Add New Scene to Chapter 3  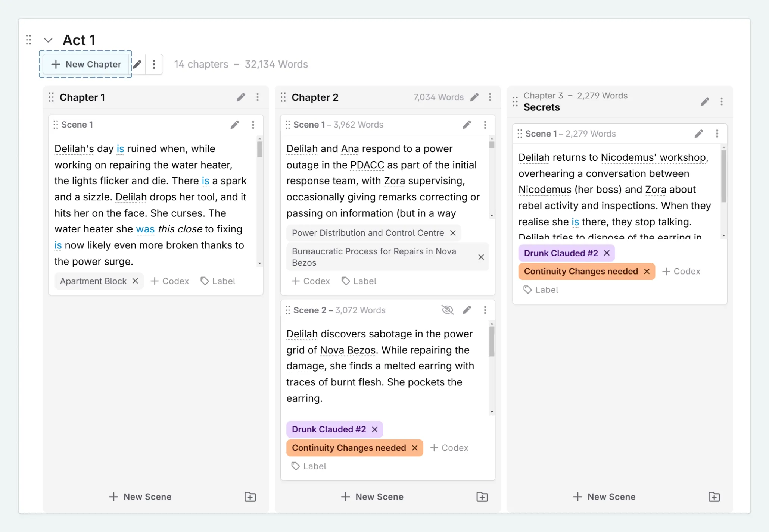[604, 497]
